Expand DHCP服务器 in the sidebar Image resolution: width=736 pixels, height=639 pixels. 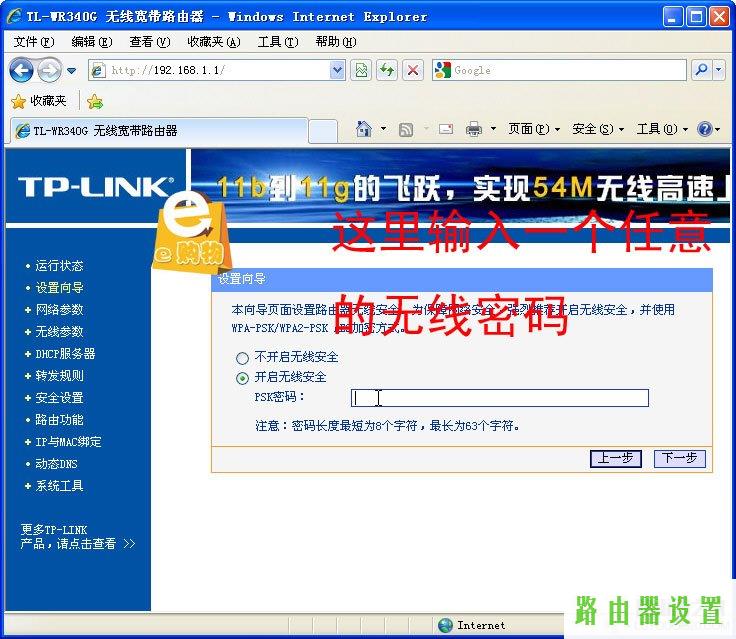click(65, 354)
